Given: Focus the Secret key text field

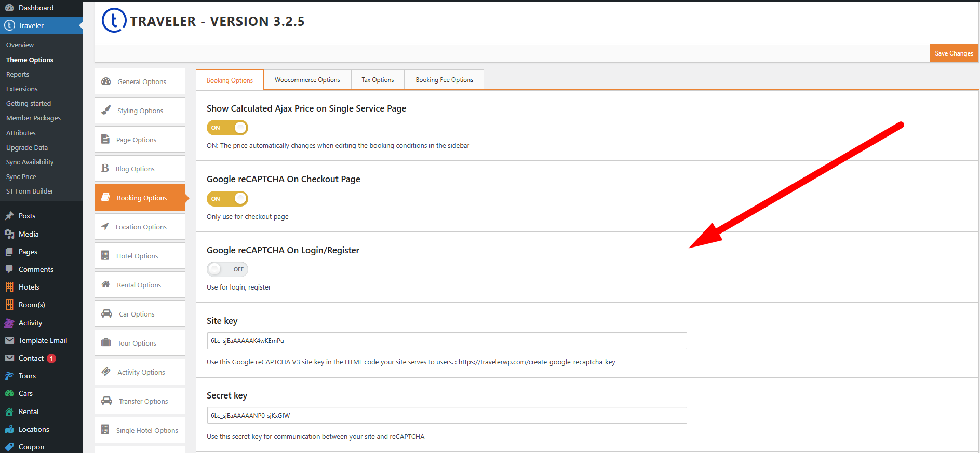Looking at the screenshot, I should pos(447,416).
